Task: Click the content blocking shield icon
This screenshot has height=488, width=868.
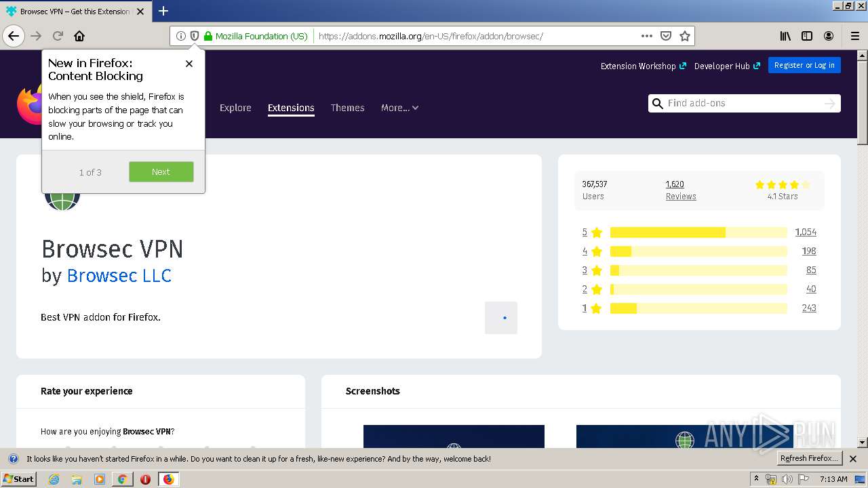Action: coord(194,36)
